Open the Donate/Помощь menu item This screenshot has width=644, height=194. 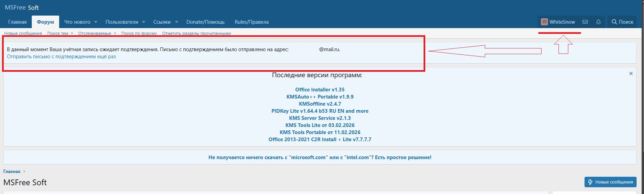click(205, 22)
